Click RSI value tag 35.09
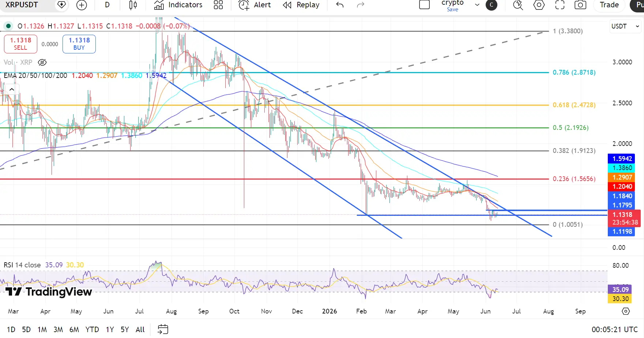This screenshot has width=644, height=338. click(x=620, y=290)
